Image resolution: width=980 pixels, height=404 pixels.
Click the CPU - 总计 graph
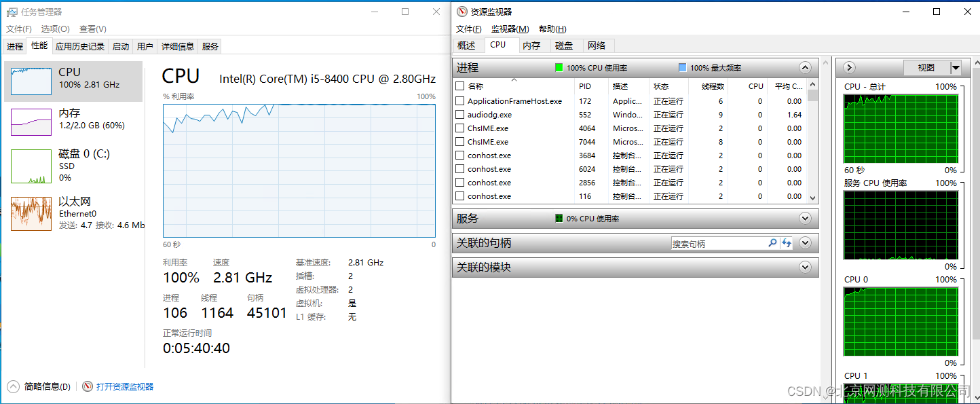(901, 129)
